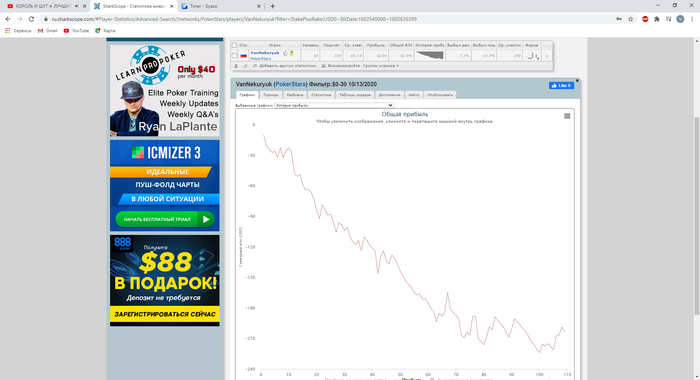Open the YouTube bookmark

[x=76, y=31]
